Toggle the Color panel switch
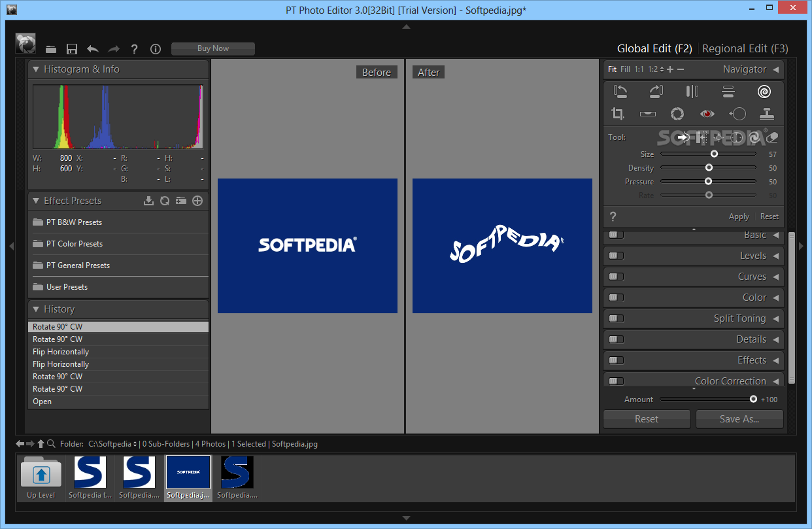Viewport: 812px width, 529px height. [617, 298]
